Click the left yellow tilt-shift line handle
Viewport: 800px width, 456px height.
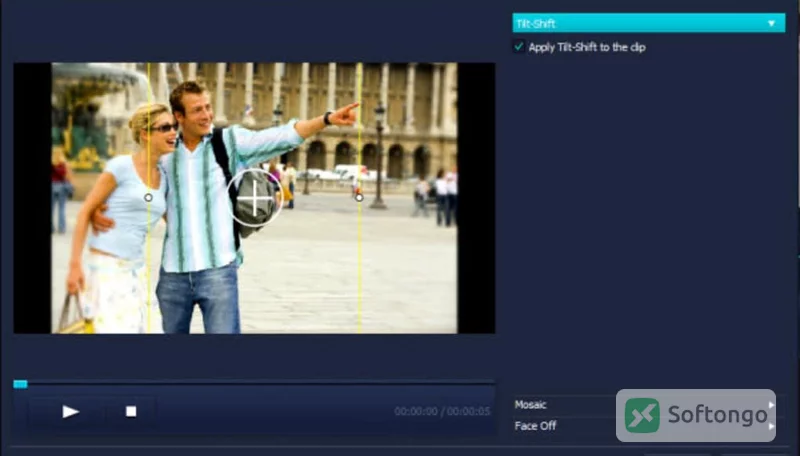point(148,197)
